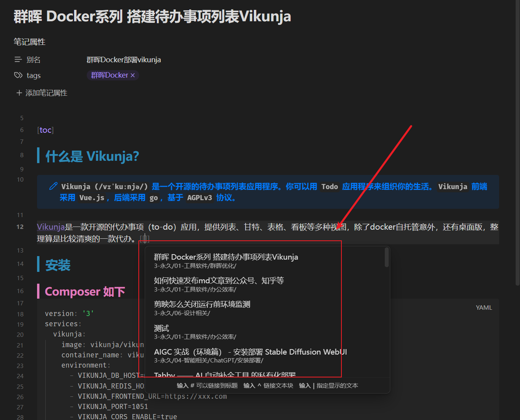Click the services: code line
The width and height of the screenshot is (520, 420).
(x=63, y=324)
